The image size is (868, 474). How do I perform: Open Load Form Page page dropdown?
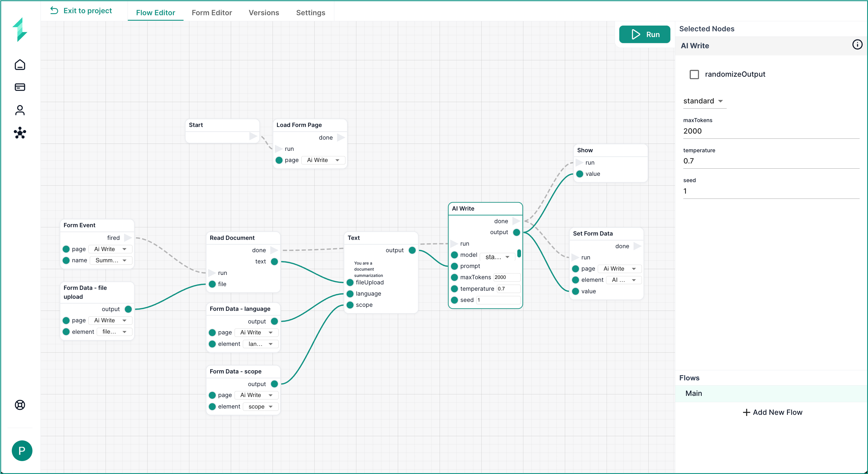pos(323,160)
